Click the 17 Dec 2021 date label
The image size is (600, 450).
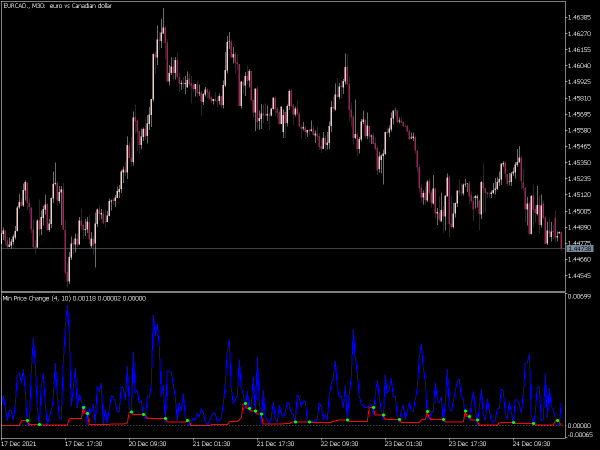click(x=19, y=444)
